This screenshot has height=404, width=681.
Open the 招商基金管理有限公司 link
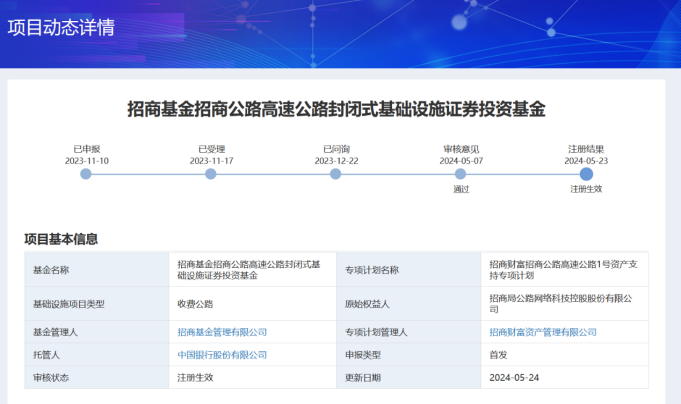pyautogui.click(x=222, y=332)
